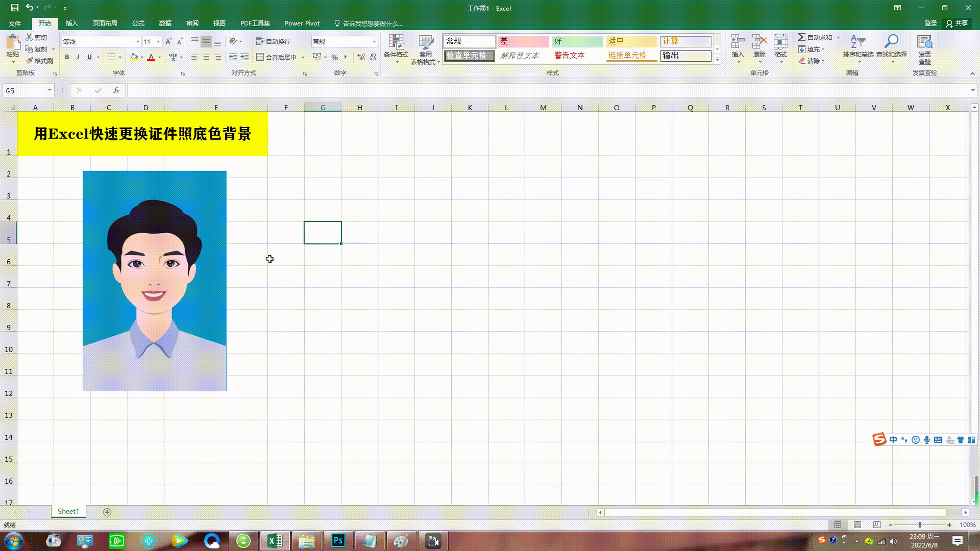
Task: Decrease font size with smaller A icon
Action: coord(180,41)
